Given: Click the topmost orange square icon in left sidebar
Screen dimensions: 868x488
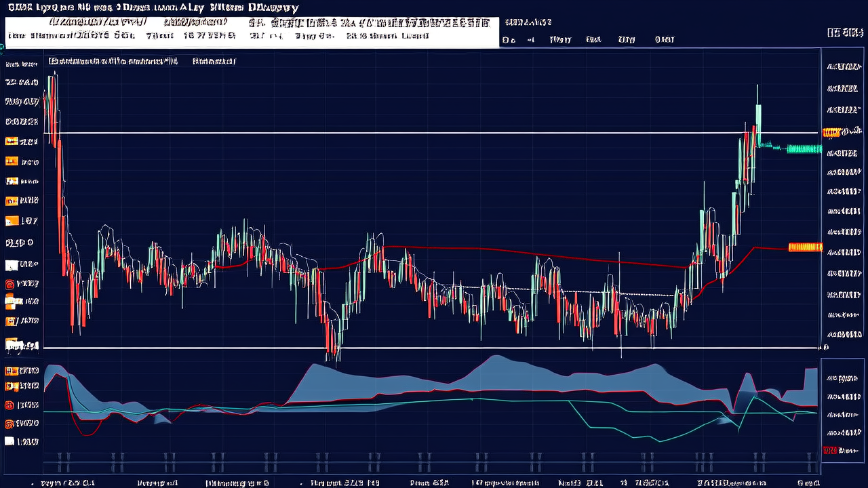Looking at the screenshot, I should click(x=10, y=142).
